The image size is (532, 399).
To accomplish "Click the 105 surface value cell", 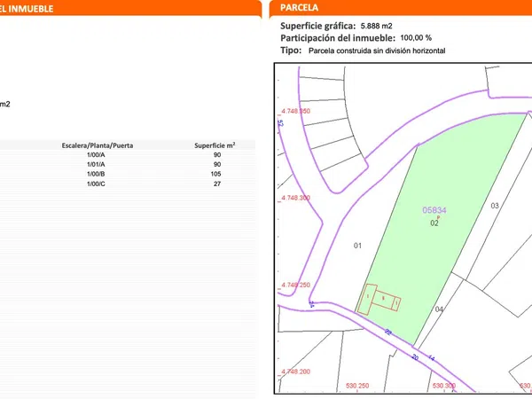I will (x=216, y=174).
